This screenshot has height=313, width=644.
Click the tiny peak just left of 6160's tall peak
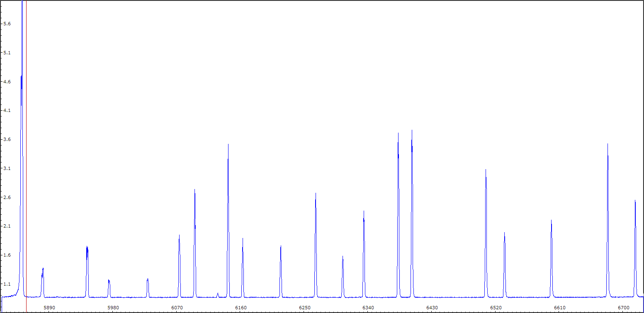218,294
